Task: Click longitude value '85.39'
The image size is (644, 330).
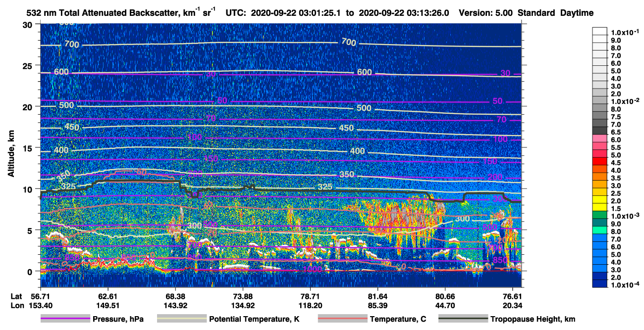Action: (378, 305)
